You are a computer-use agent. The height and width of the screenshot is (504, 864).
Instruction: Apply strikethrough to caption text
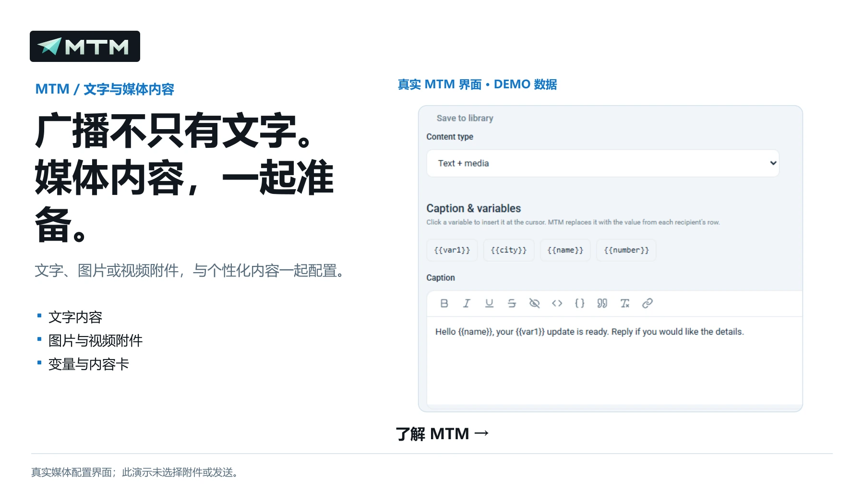512,303
